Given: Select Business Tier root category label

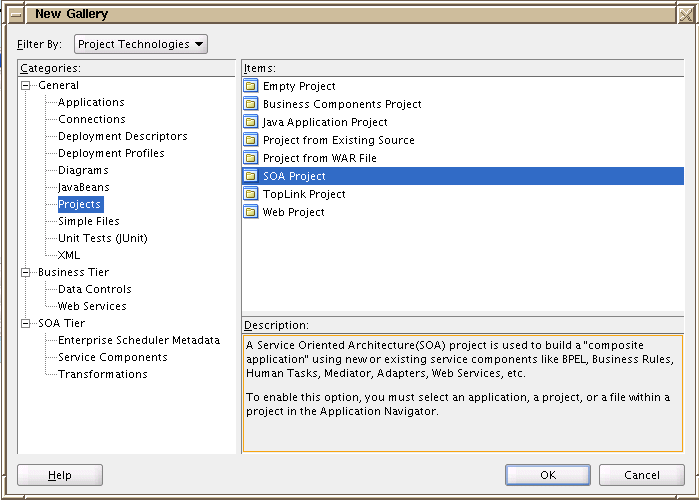Looking at the screenshot, I should click(x=74, y=272).
